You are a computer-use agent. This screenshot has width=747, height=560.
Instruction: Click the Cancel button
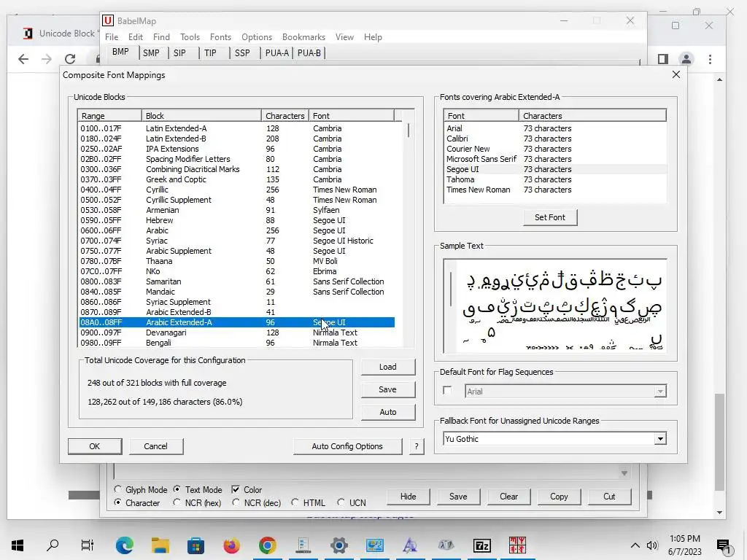tap(155, 446)
